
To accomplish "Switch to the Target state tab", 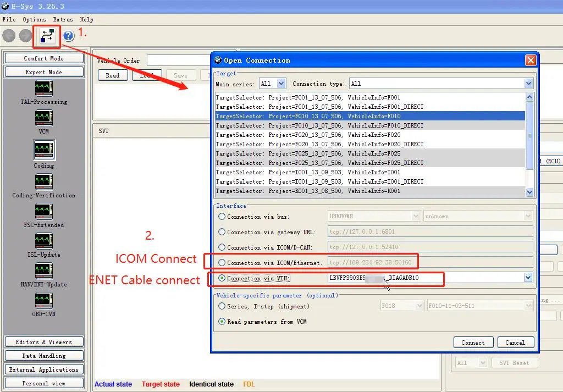I will 161,384.
